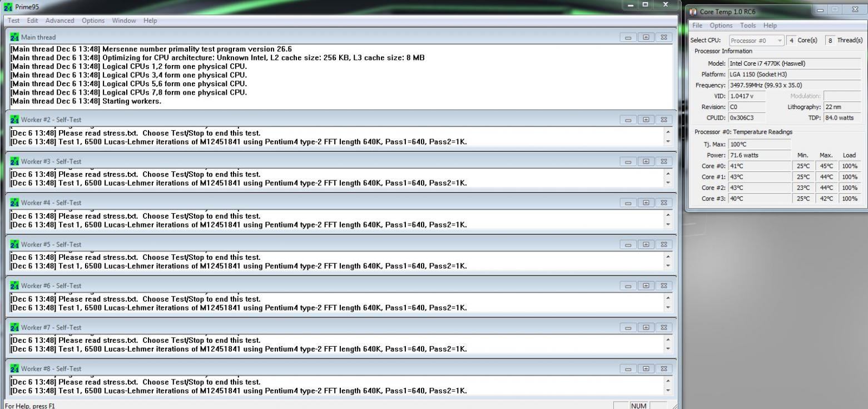
Task: Open the Options menu in Prime95
Action: [x=93, y=21]
